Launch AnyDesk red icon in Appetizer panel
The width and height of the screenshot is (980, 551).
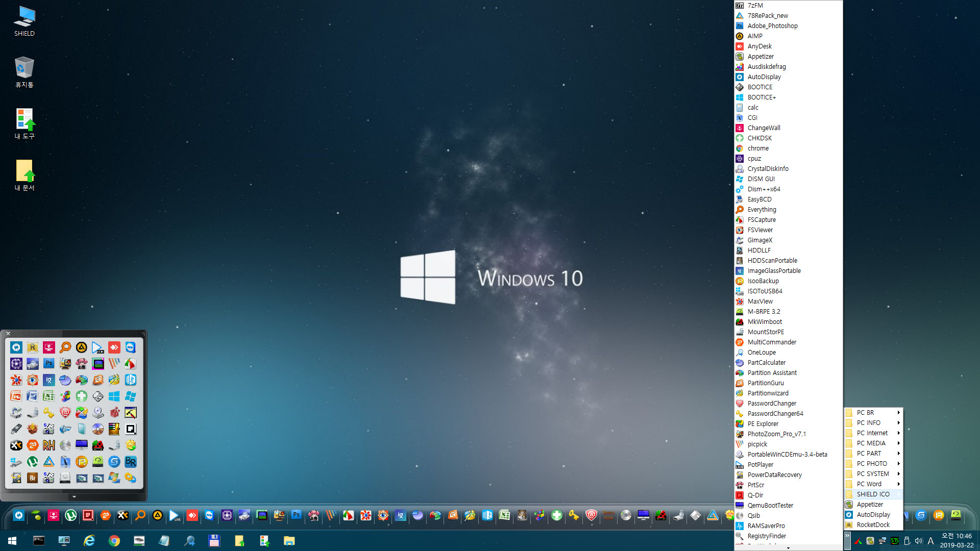pyautogui.click(x=114, y=347)
